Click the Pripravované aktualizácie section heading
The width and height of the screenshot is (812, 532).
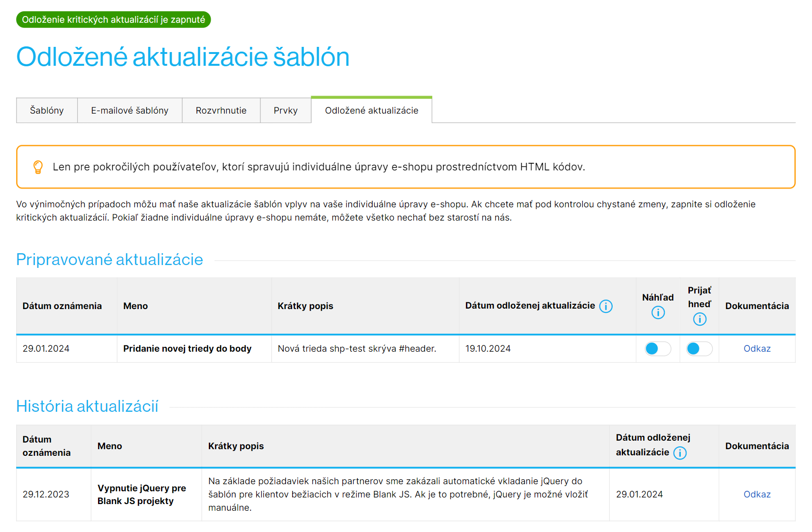pyautogui.click(x=109, y=260)
